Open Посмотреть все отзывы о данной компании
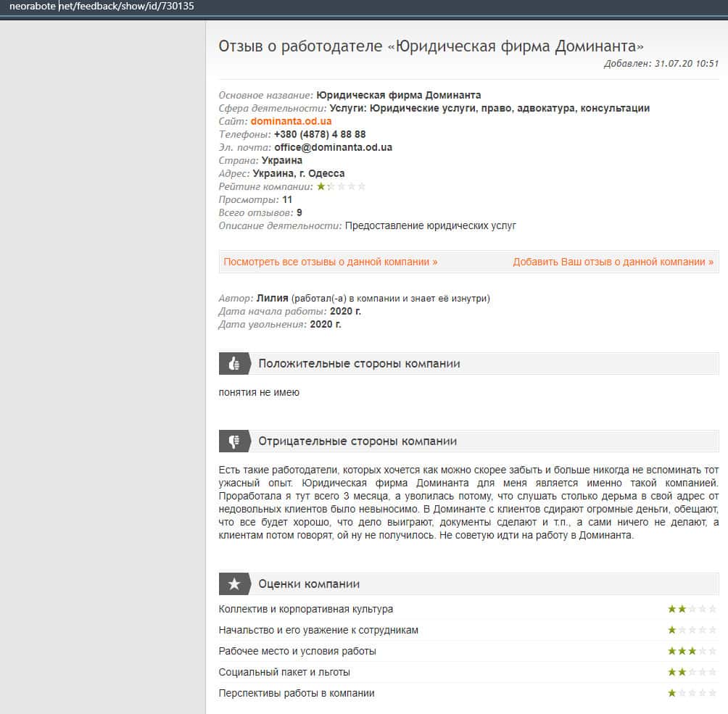Screen dimensions: 728x714 [x=331, y=262]
